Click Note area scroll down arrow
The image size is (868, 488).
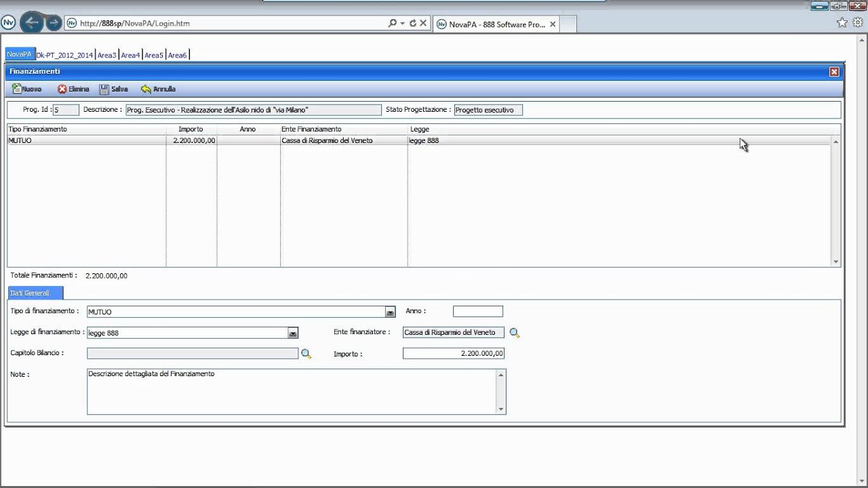pos(501,409)
